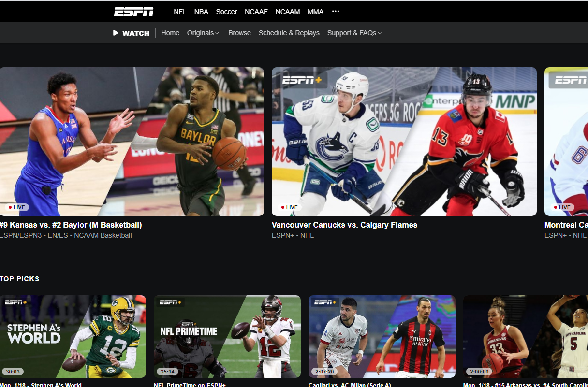Screen dimensions: 588x387
Task: Click the Watch play icon
Action: click(116, 33)
